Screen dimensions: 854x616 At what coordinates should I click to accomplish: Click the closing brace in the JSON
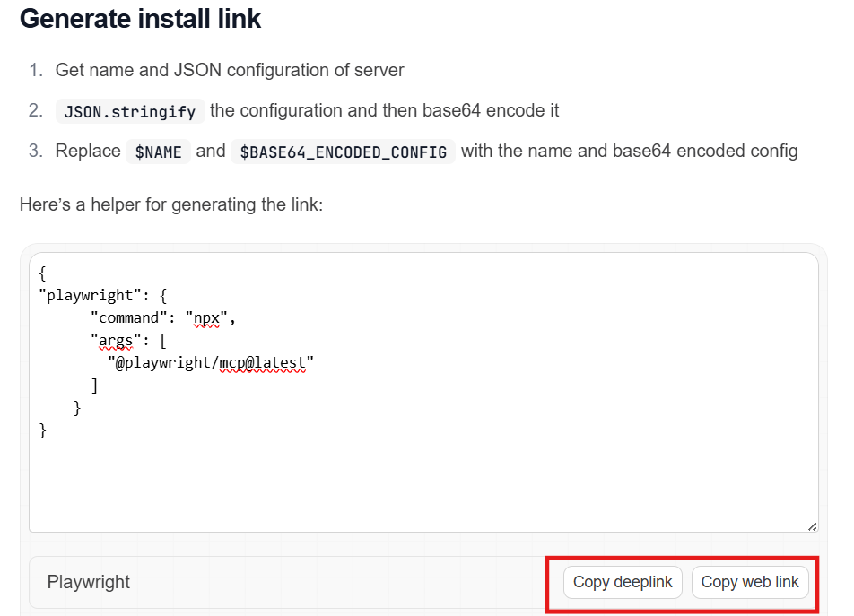[42, 430]
